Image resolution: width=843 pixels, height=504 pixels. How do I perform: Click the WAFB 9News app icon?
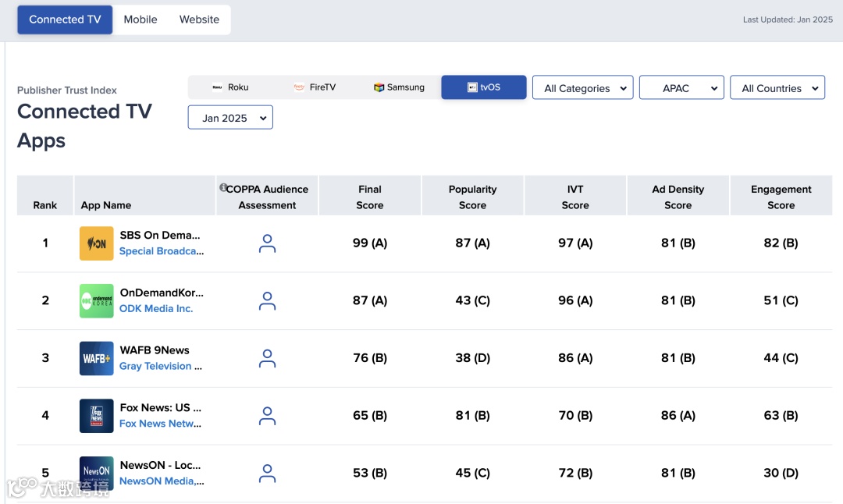[97, 359]
